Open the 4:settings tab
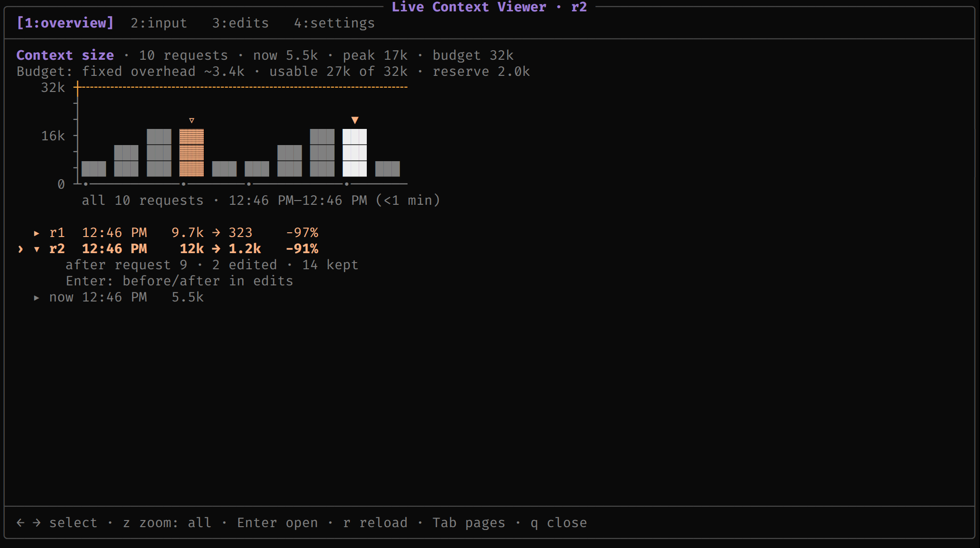980x548 pixels. tap(334, 23)
